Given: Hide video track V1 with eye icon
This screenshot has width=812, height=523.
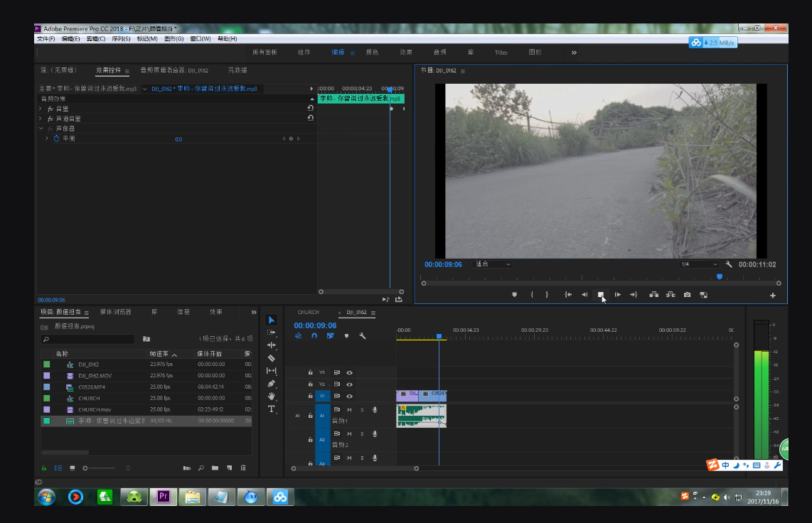Looking at the screenshot, I should pos(349,396).
